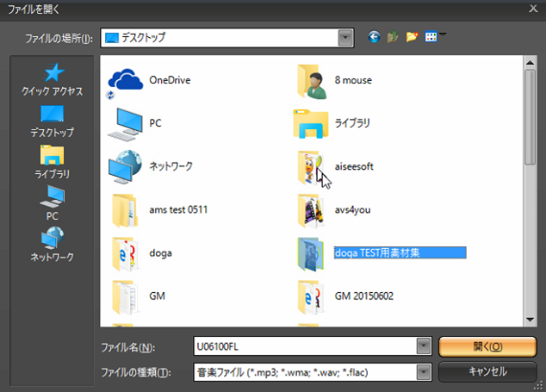Select the doga TEST用素材集 folder icon
The width and height of the screenshot is (546, 392).
coord(311,253)
